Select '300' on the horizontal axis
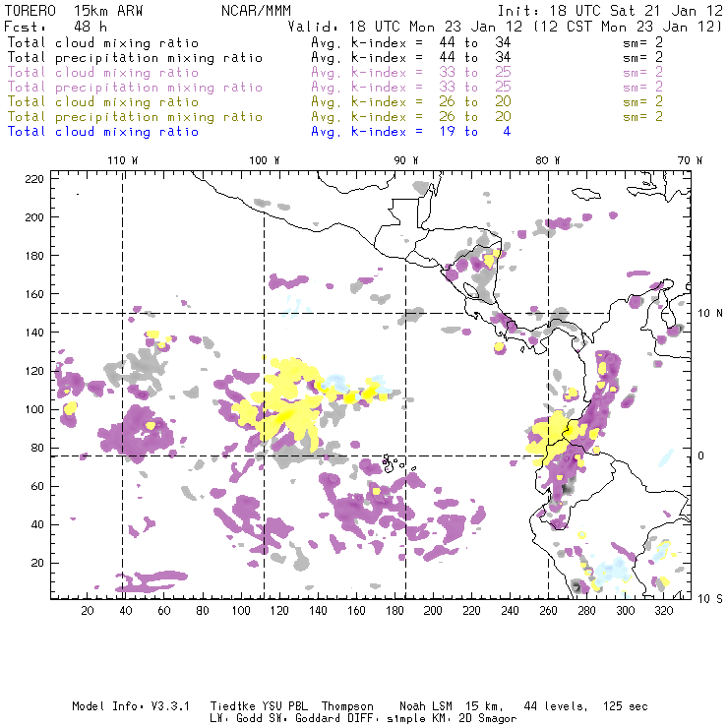 (625, 611)
